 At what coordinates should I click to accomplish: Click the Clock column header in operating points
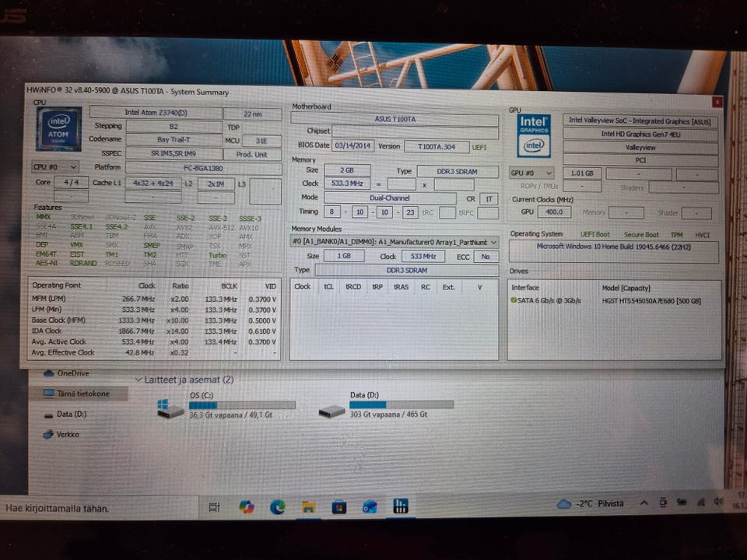(147, 285)
